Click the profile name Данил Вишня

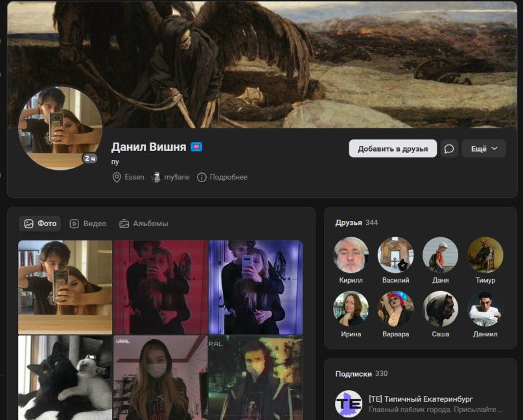pos(148,146)
